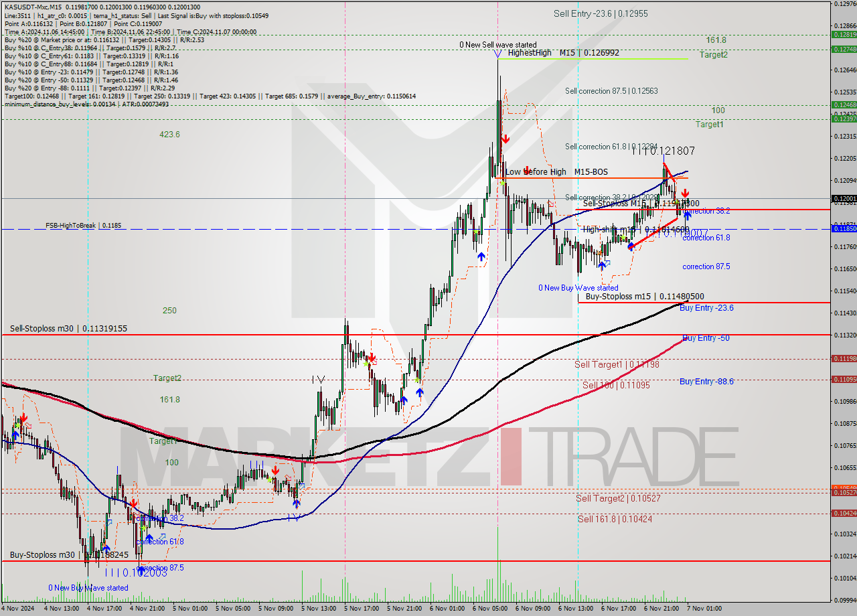Image resolution: width=857 pixels, height=616 pixels.
Task: Click the 'Buy Entry -50' label
Action: (x=706, y=338)
